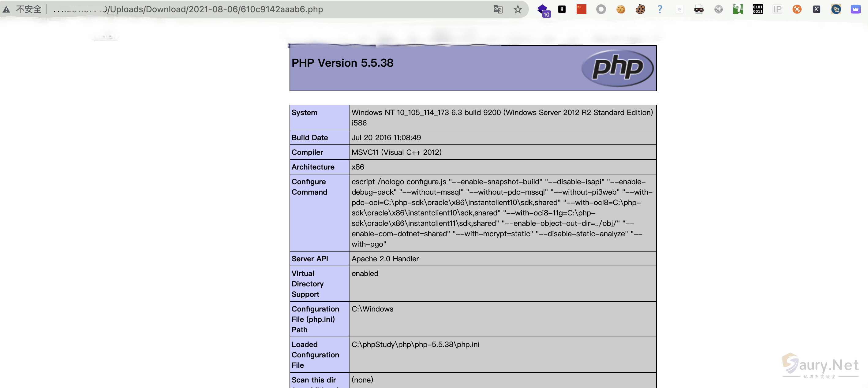Click the binary 0101 0011 extension icon
The image size is (868, 388).
[758, 9]
